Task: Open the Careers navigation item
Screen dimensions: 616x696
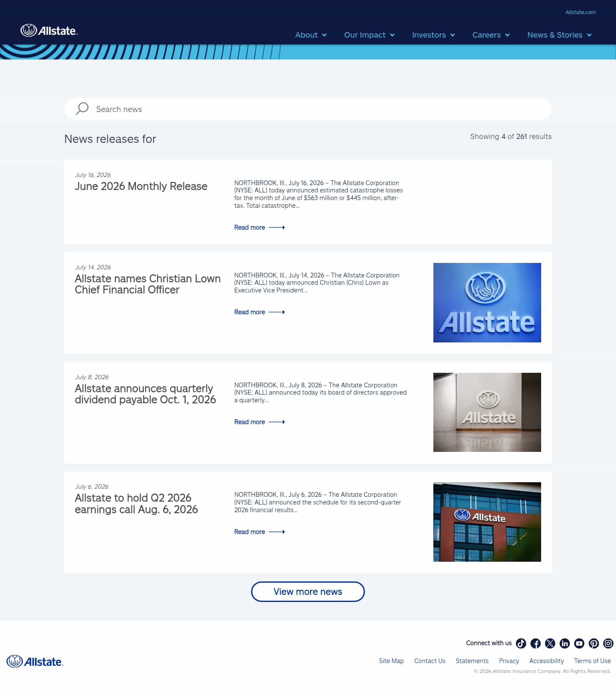Action: pyautogui.click(x=486, y=35)
